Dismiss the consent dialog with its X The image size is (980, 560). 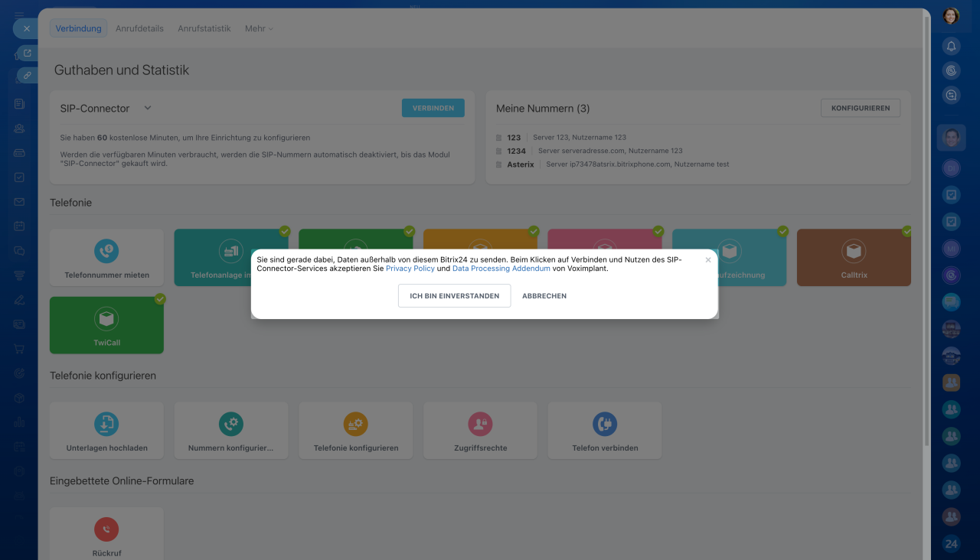[x=708, y=260]
